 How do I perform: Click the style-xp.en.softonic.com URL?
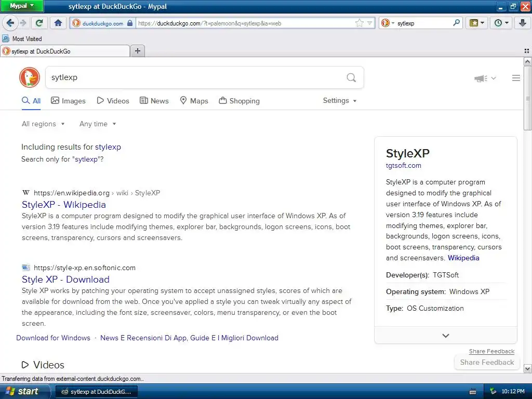point(85,268)
